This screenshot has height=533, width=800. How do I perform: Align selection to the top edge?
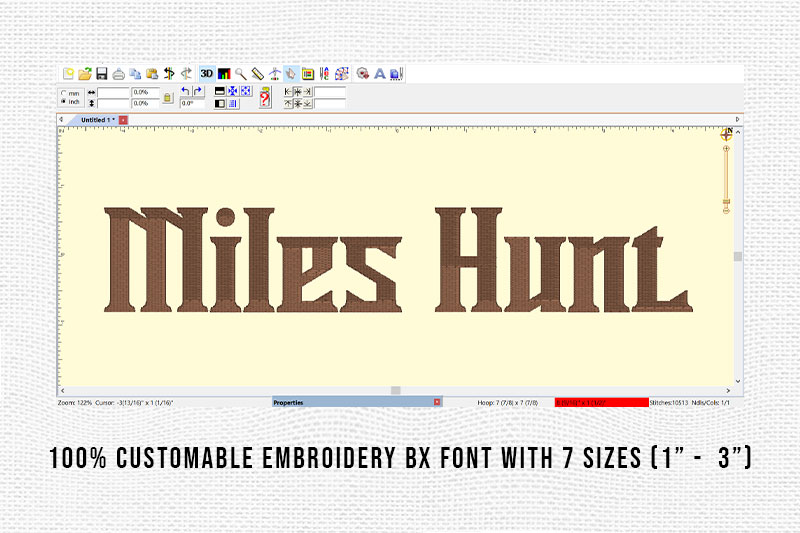click(288, 104)
